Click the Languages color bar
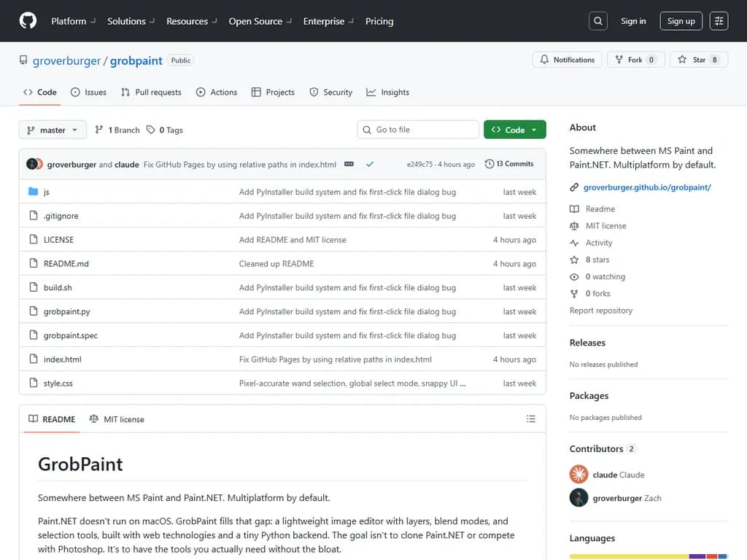 pos(648,556)
